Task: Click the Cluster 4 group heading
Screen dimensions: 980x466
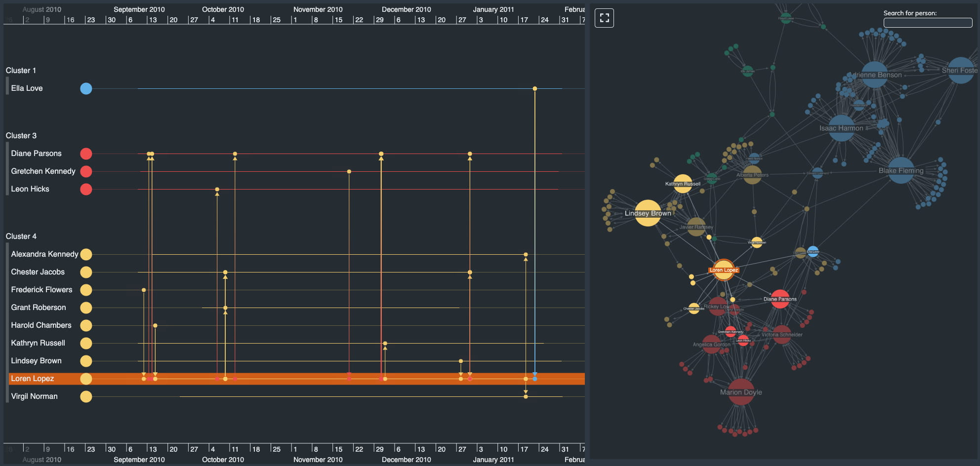Action: pos(21,236)
